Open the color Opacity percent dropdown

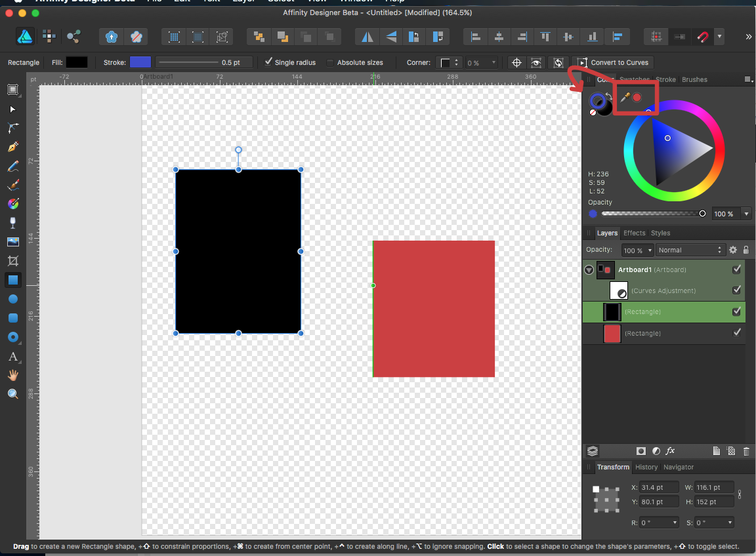[x=746, y=214]
